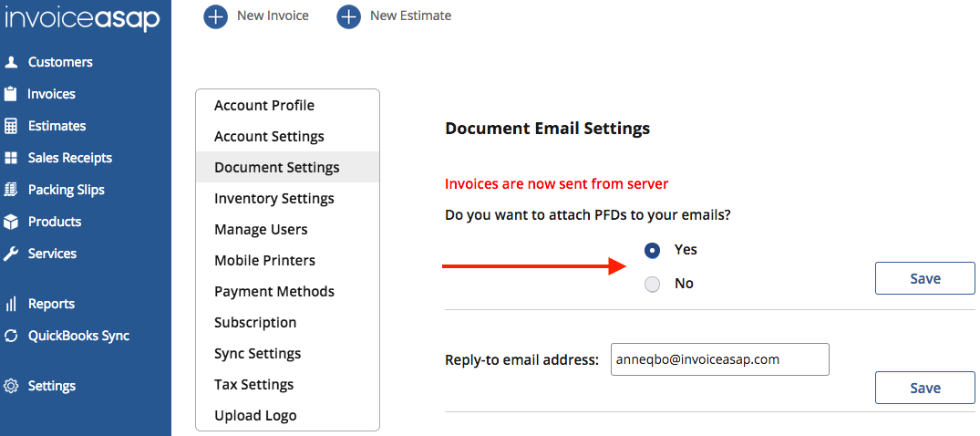Viewport: 980px width, 436px height.
Task: Click the Settings gear icon
Action: click(11, 386)
